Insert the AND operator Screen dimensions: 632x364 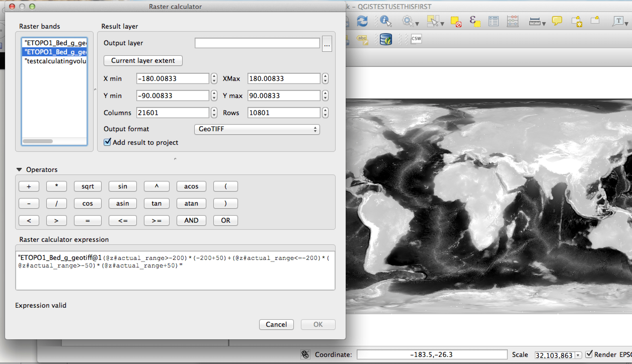[x=191, y=220]
